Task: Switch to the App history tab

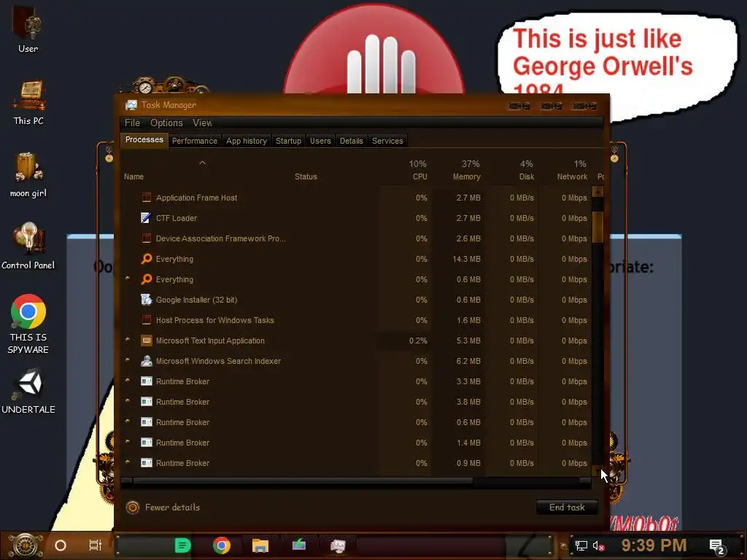Action: tap(247, 141)
